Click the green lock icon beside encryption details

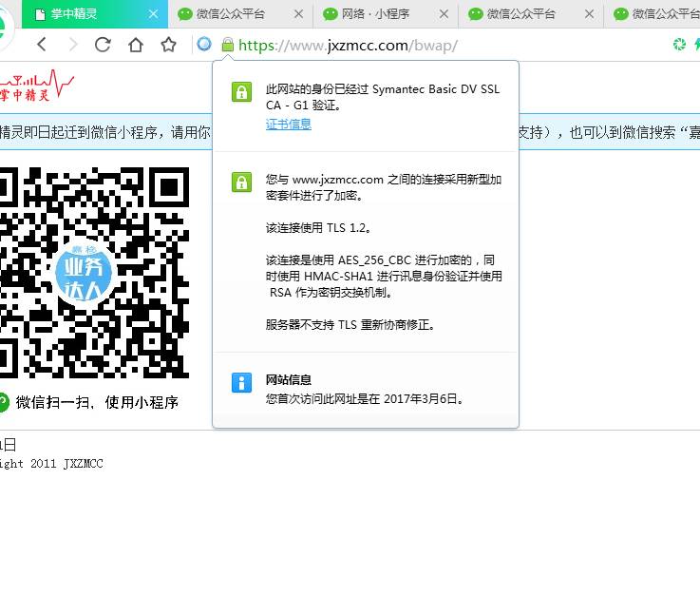pyautogui.click(x=241, y=182)
